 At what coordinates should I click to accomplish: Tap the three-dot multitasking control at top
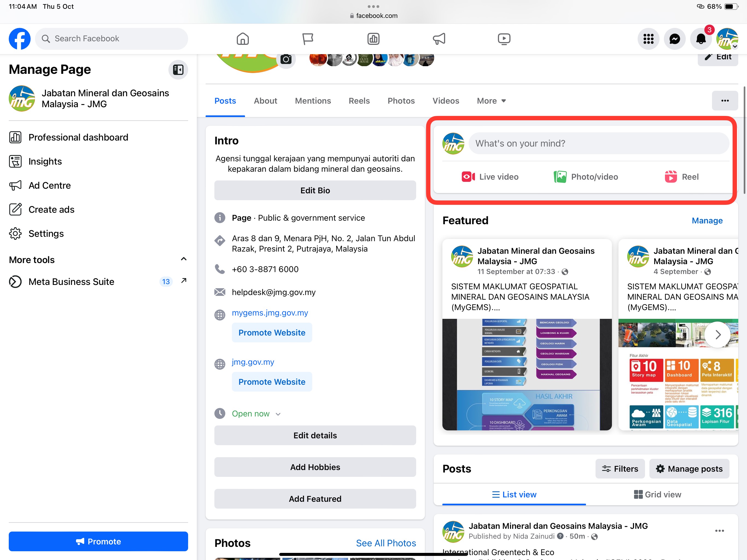coord(373,6)
